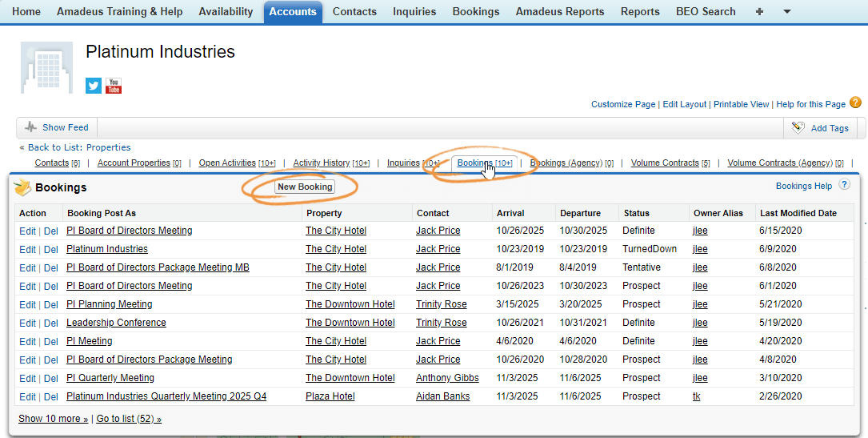
Task: Jump to Account Properties related list
Action: pyautogui.click(x=139, y=163)
